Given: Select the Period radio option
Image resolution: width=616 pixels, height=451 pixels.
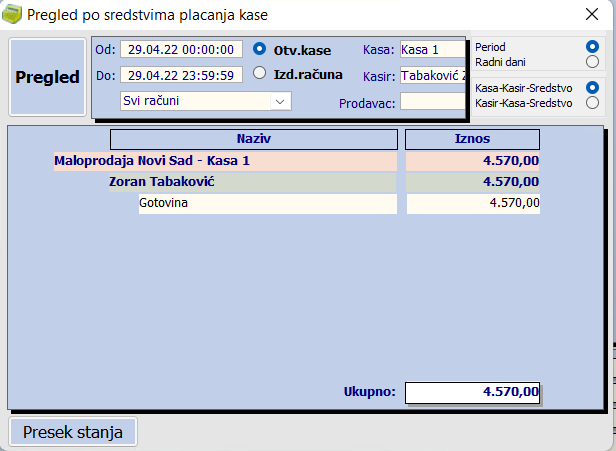Looking at the screenshot, I should point(592,46).
